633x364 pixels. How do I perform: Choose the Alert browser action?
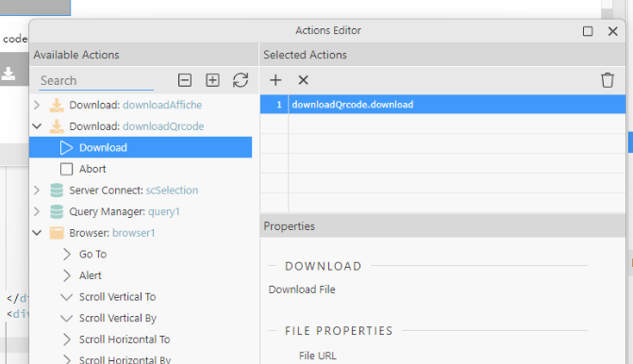91,275
